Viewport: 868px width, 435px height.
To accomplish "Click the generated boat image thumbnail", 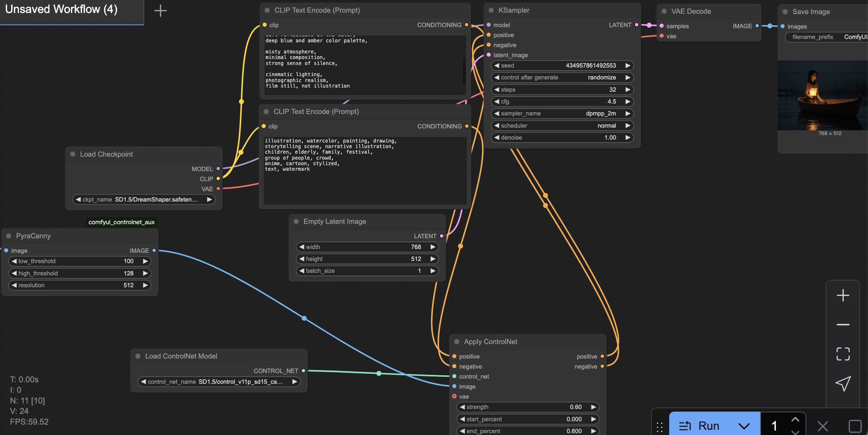I will pyautogui.click(x=822, y=95).
